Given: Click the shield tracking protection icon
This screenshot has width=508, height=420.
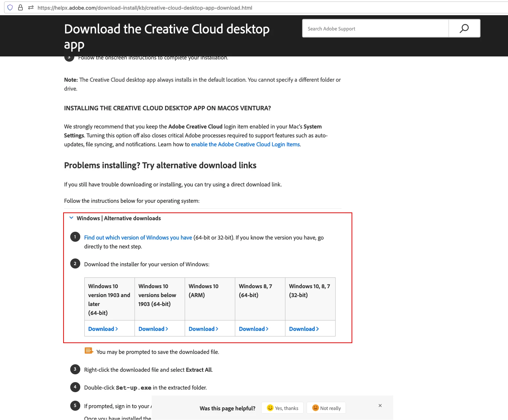Looking at the screenshot, I should (x=10, y=7).
